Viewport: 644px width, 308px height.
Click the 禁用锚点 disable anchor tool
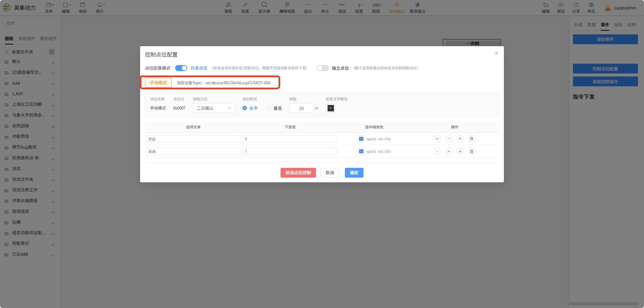417,8
